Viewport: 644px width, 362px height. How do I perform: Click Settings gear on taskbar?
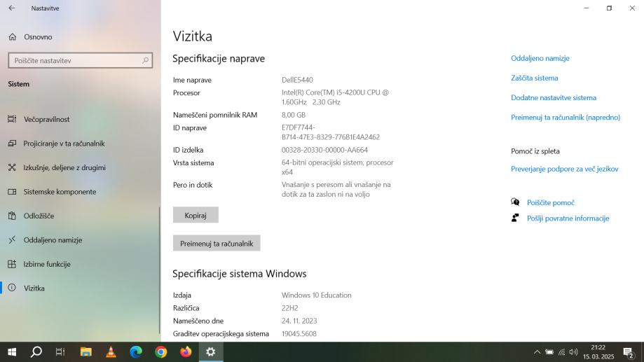(x=211, y=351)
